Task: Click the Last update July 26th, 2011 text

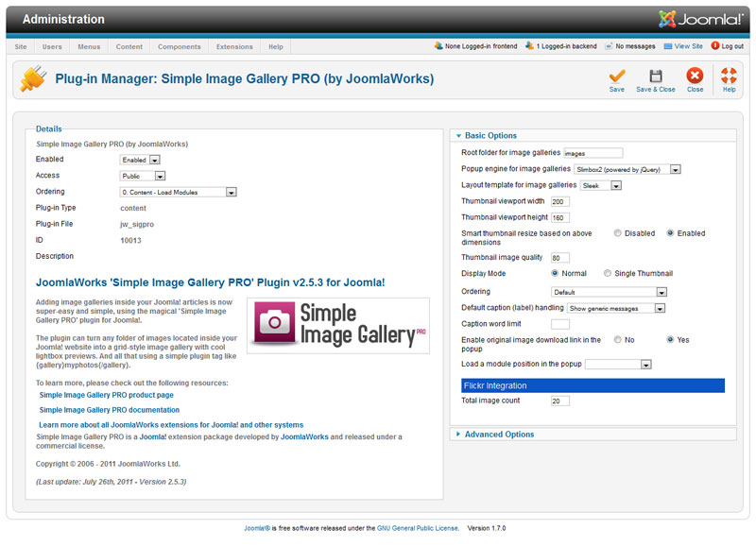Action: coord(111,482)
